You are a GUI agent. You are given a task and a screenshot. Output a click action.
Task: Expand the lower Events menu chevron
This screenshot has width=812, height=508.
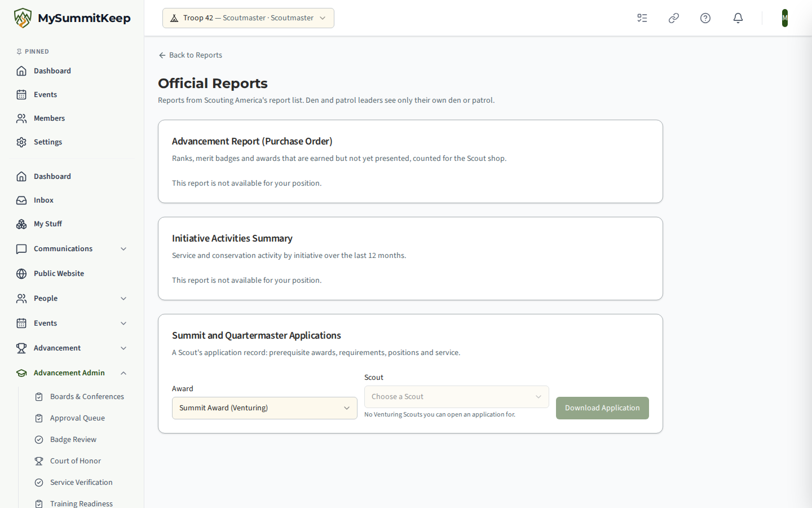tap(123, 323)
